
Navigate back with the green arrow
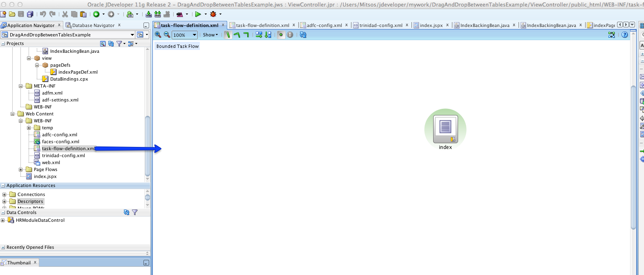coord(96,14)
